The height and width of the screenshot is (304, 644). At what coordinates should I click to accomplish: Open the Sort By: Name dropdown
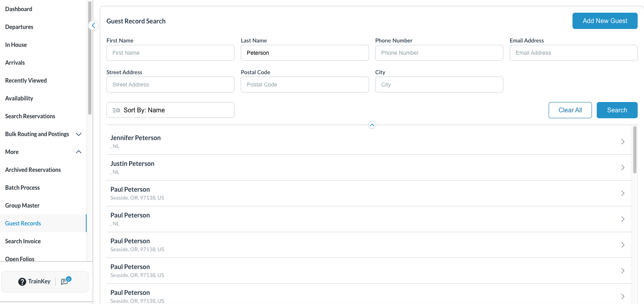pyautogui.click(x=170, y=110)
